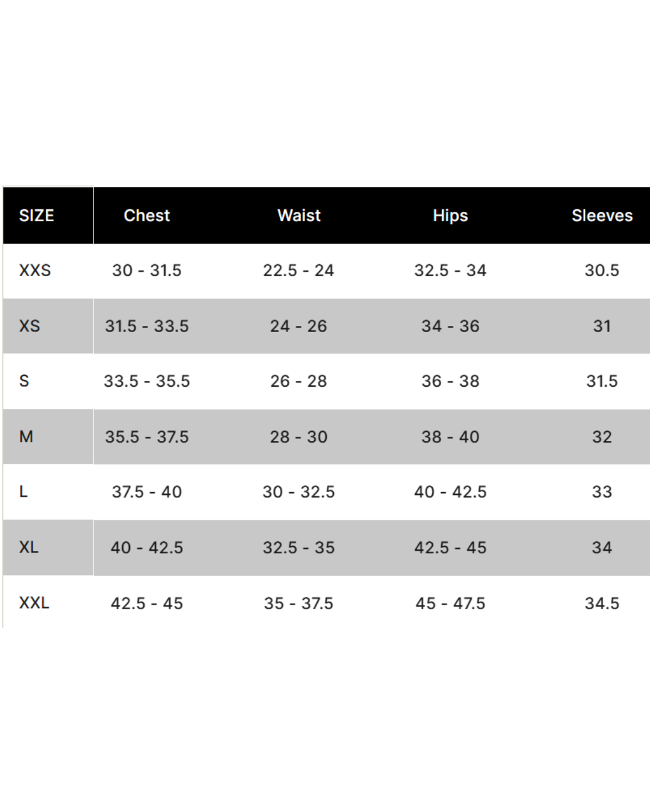Select the L size row label

click(x=23, y=491)
